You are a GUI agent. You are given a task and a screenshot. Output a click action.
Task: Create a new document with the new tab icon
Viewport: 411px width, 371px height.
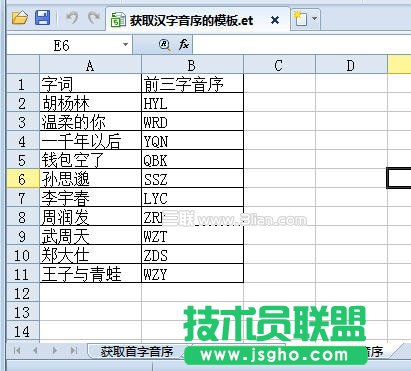[300, 19]
